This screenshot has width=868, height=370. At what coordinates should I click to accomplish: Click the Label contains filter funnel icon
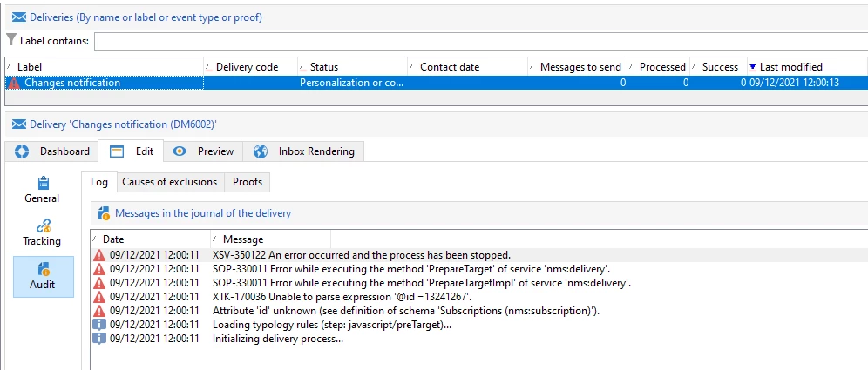tap(11, 41)
